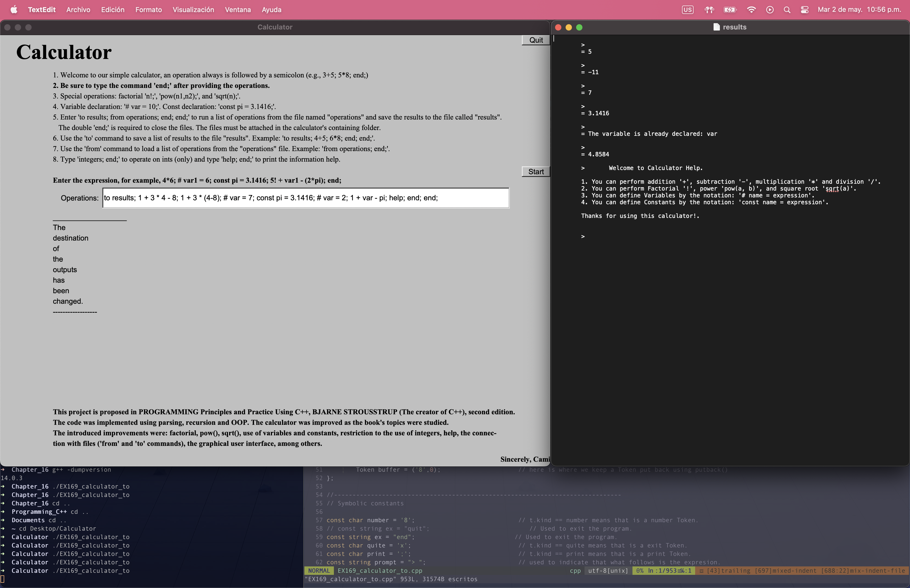Click the 'Calculator' heading text
Viewport: 910px width, 588px height.
[x=64, y=52]
